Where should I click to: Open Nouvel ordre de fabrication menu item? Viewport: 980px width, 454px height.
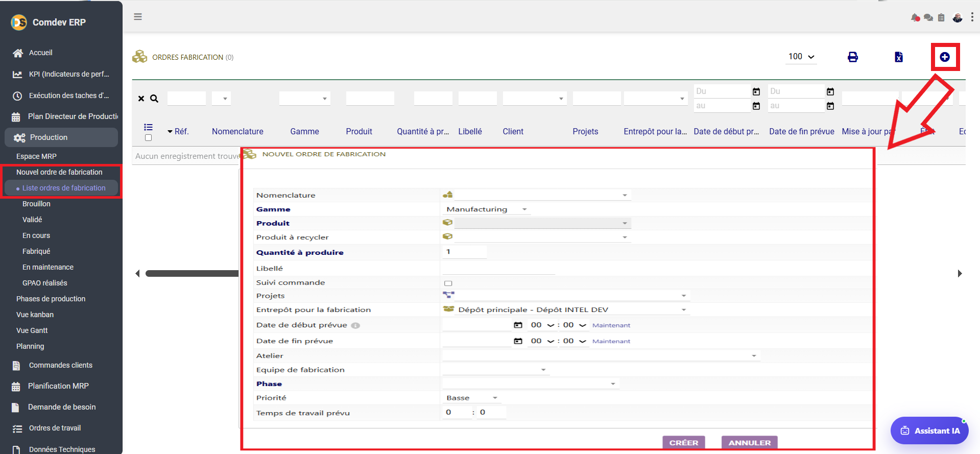click(x=59, y=172)
